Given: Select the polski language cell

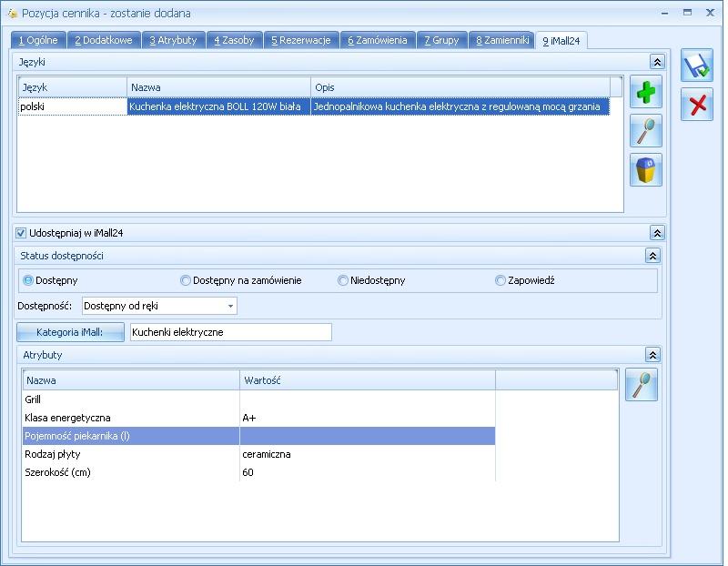Looking at the screenshot, I should [x=73, y=106].
